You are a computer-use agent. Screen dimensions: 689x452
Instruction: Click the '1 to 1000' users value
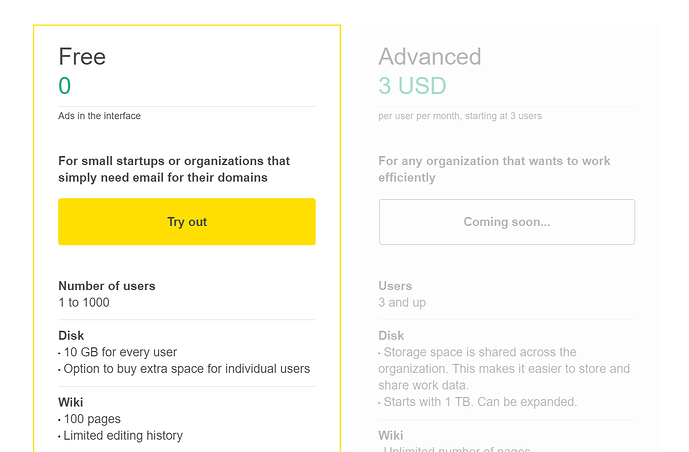coord(84,302)
